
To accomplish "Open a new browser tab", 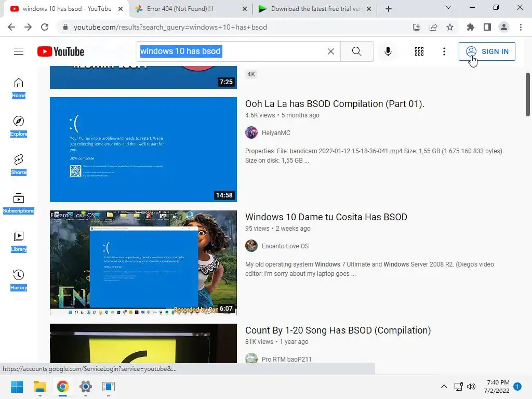I will 389,9.
